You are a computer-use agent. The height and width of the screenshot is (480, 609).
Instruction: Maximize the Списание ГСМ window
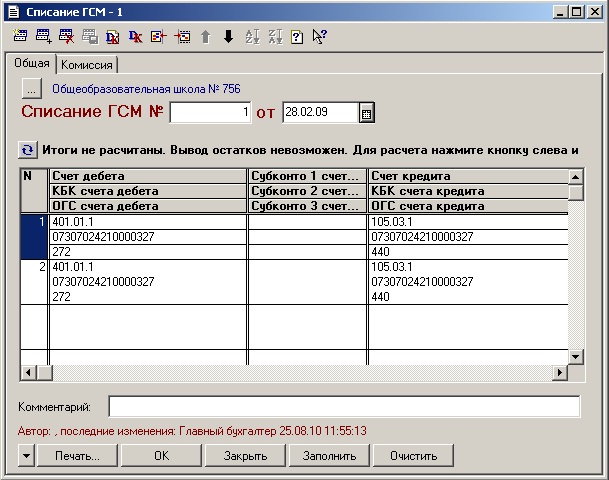point(577,12)
